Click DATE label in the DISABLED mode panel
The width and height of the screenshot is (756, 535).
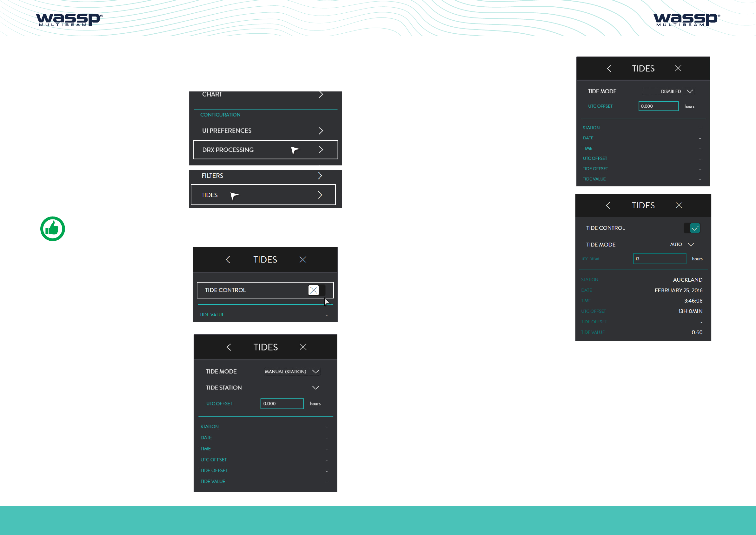588,138
